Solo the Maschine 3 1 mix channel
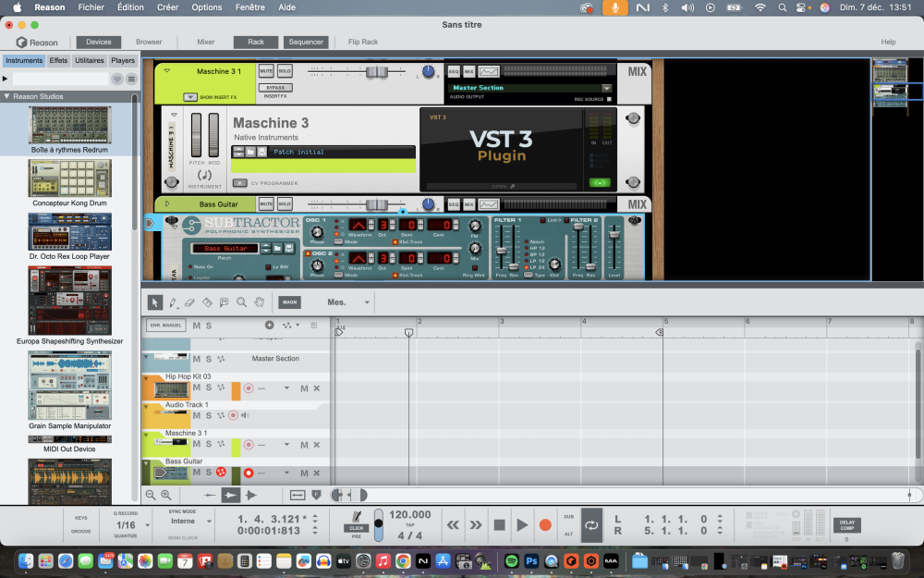This screenshot has width=924, height=578. tap(285, 71)
